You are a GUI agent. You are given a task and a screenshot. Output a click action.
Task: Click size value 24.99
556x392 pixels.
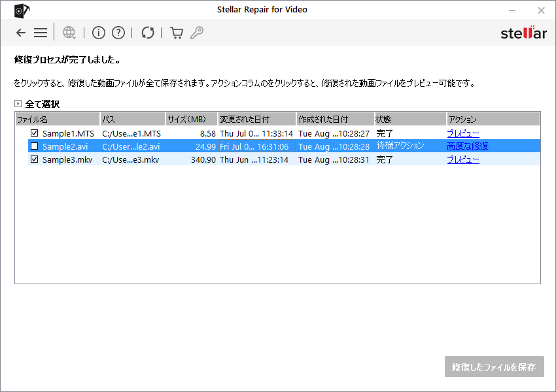click(x=205, y=146)
